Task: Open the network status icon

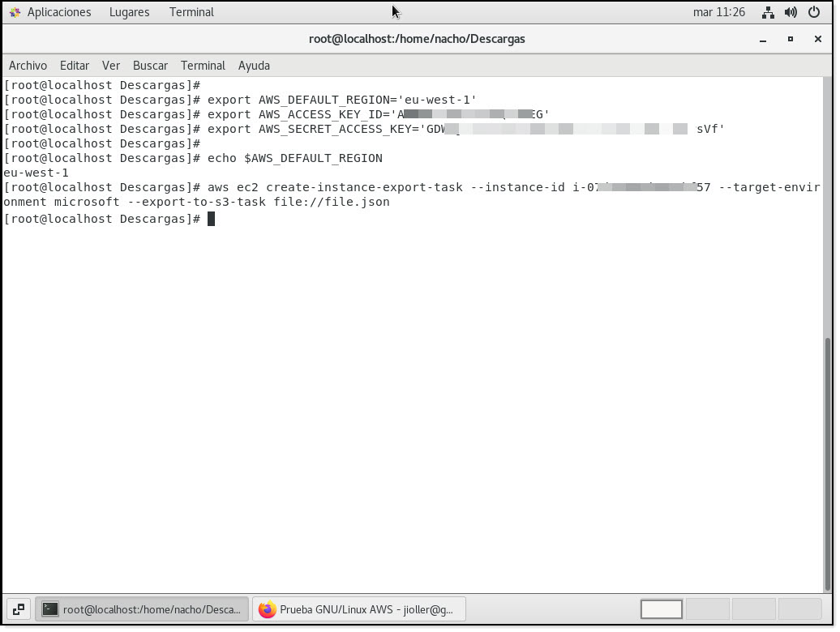Action: click(x=768, y=11)
